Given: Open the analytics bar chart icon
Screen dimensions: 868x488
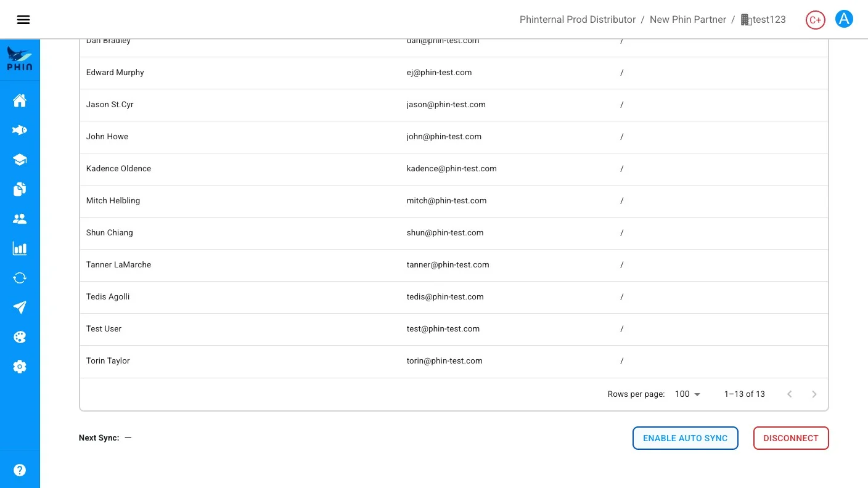Looking at the screenshot, I should point(20,248).
